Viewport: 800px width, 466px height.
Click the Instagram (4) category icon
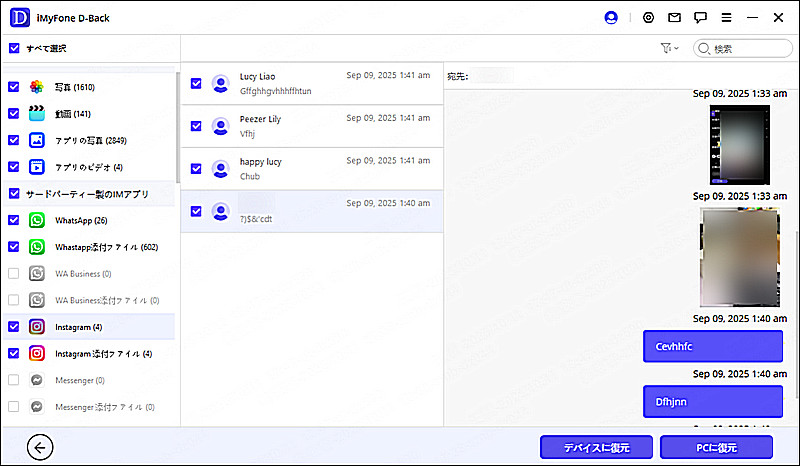pyautogui.click(x=37, y=327)
